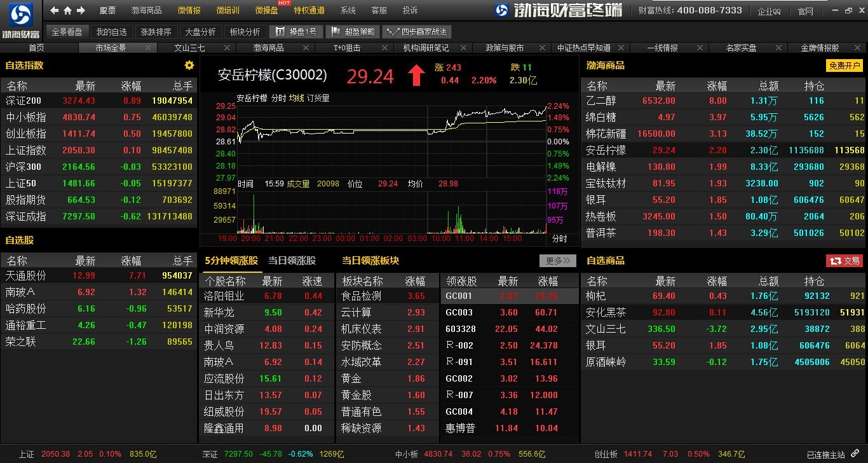The image size is (868, 463).
Task: Close the 渤海商品 tab
Action: [305, 48]
